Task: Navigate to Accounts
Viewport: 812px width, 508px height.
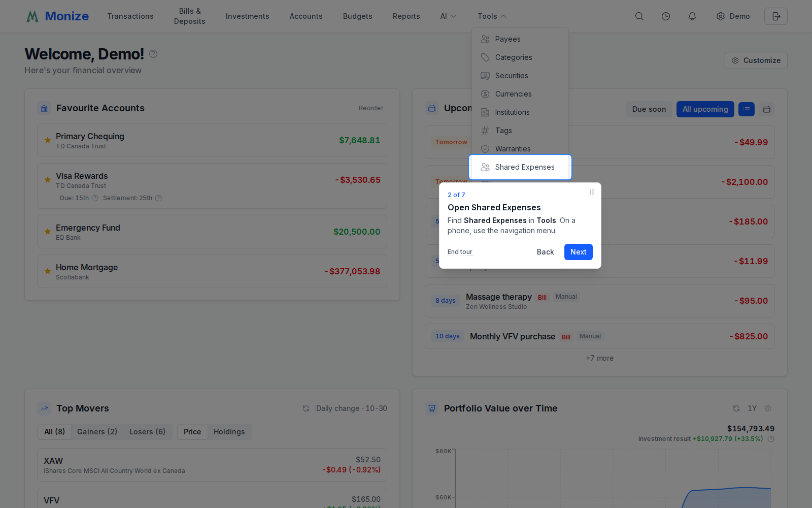Action: 306,16
